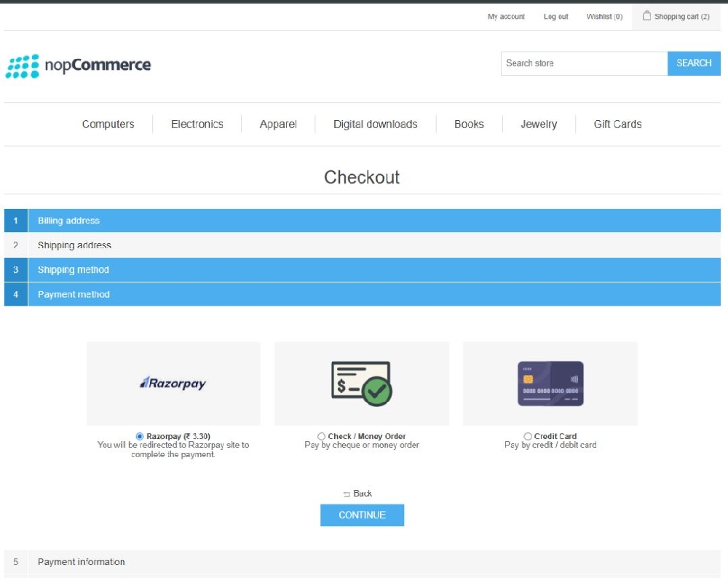This screenshot has height=578, width=728.
Task: Expand the Shipping address step
Action: (362, 245)
